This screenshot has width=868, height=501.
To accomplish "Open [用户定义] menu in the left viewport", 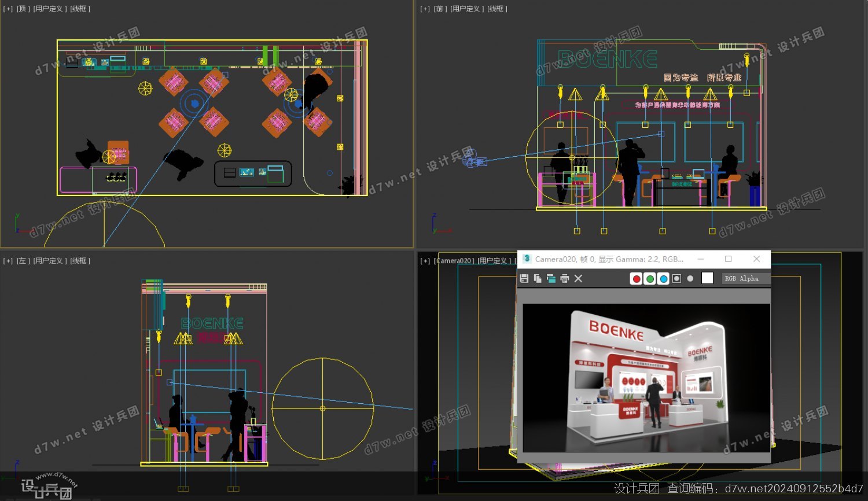I will (x=50, y=261).
